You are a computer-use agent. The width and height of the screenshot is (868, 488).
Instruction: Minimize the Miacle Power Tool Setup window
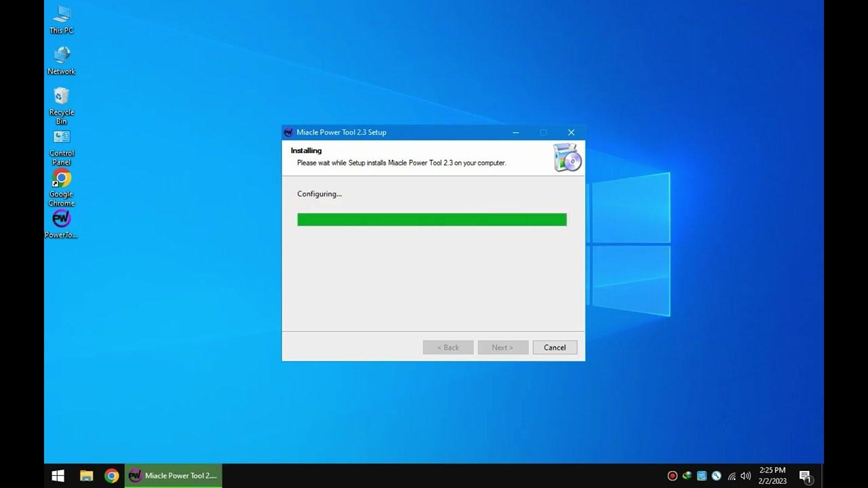pyautogui.click(x=515, y=132)
